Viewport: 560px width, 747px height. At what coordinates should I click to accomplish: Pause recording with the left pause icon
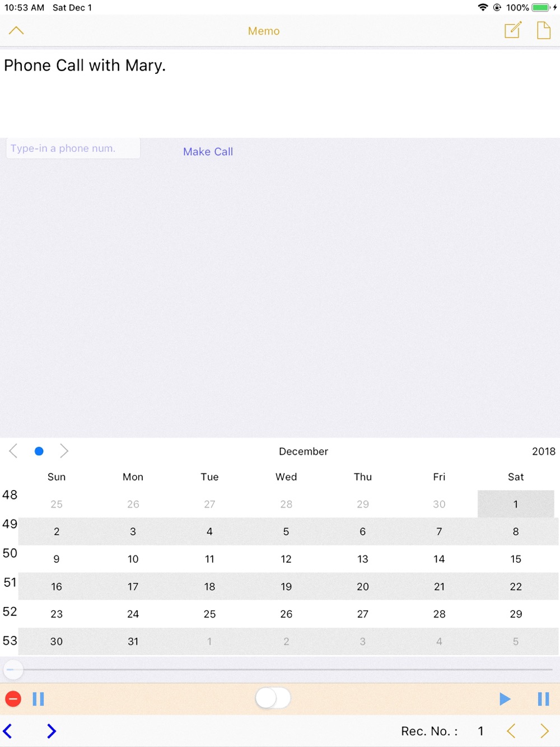click(38, 699)
